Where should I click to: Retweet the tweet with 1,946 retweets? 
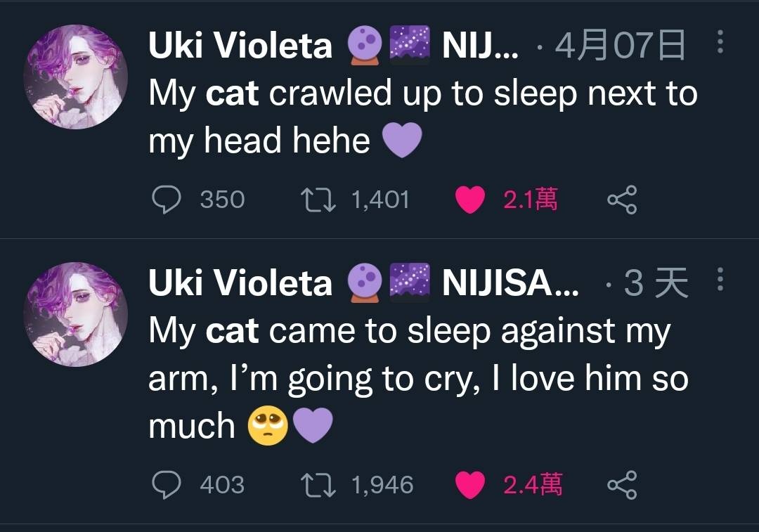(x=318, y=485)
